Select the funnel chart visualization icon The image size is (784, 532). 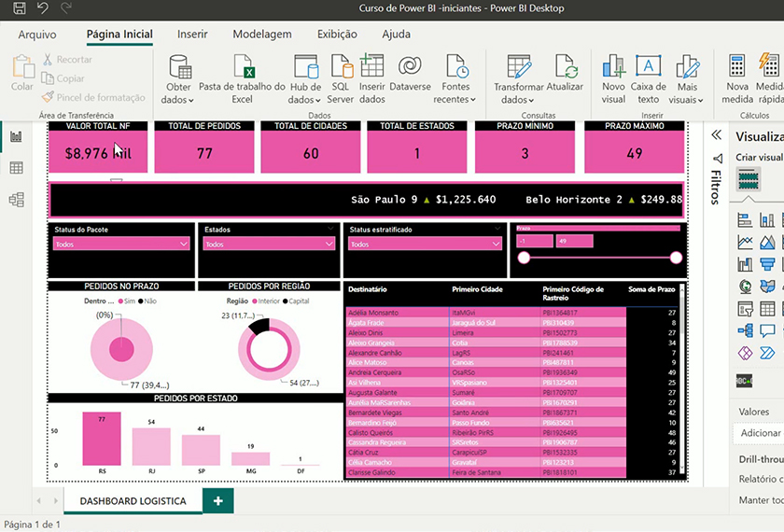click(767, 264)
